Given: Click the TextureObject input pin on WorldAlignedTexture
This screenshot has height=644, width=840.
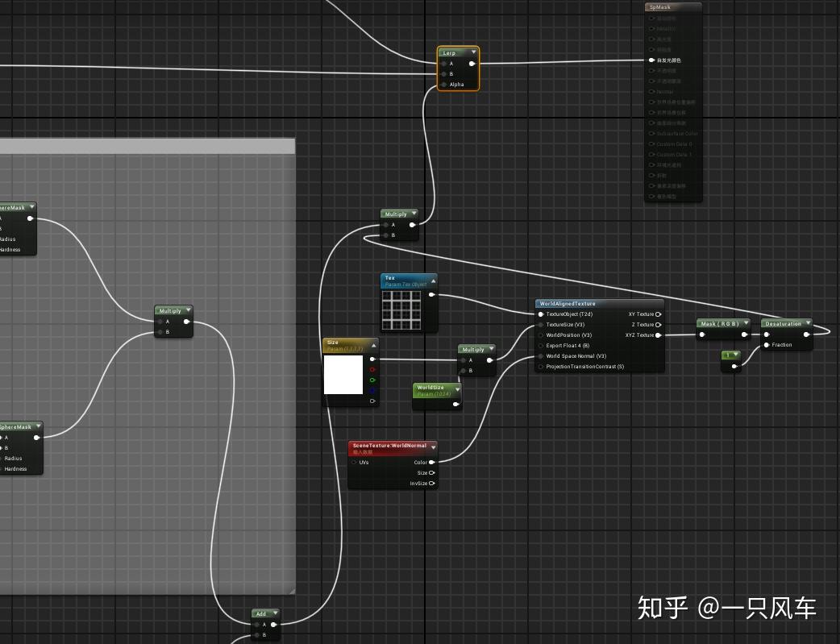Looking at the screenshot, I should (x=540, y=314).
